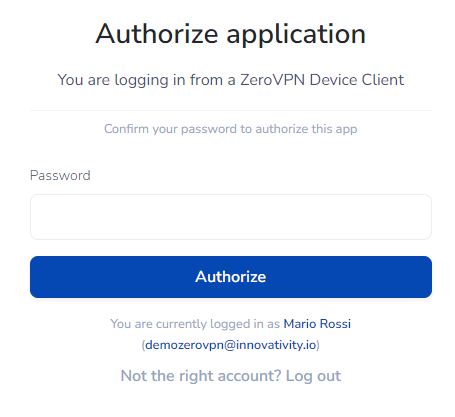Click the Password field label
This screenshot has width=455, height=417.
pos(60,175)
